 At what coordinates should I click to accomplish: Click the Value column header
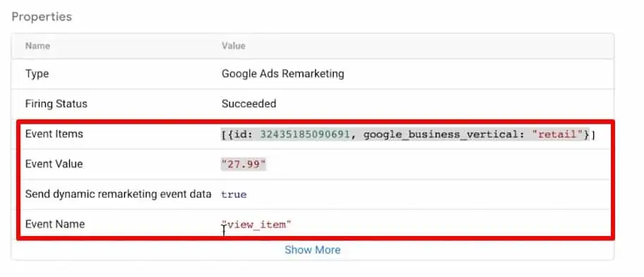233,46
